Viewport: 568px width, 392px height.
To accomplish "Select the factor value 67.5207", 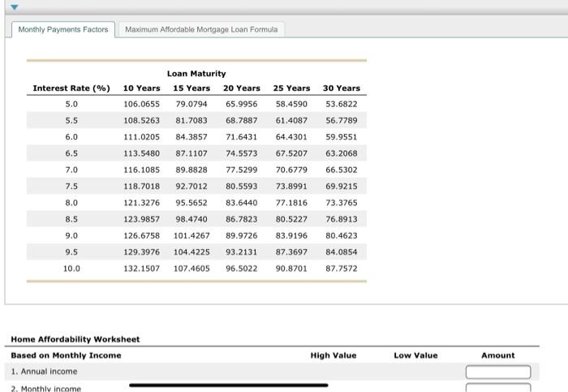I will (291, 153).
